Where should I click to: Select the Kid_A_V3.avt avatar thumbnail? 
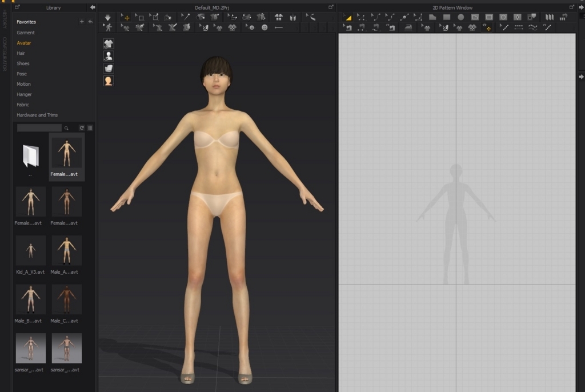31,250
